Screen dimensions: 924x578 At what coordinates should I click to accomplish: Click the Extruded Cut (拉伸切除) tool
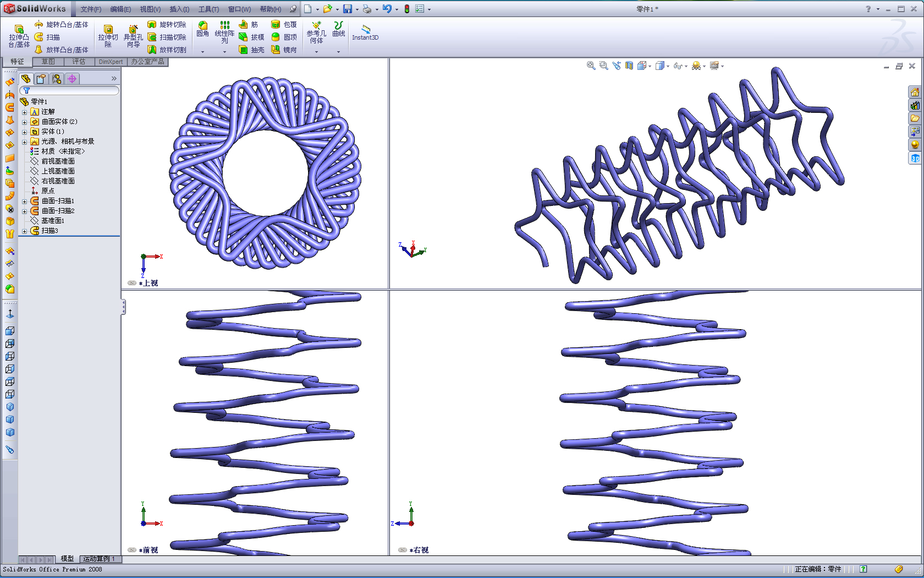point(108,36)
